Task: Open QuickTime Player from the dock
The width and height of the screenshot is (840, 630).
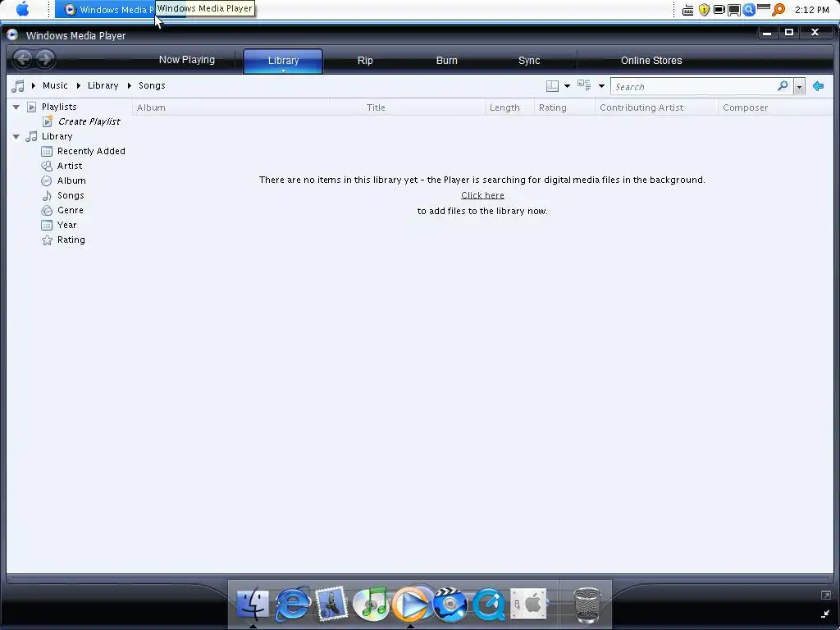Action: 489,604
